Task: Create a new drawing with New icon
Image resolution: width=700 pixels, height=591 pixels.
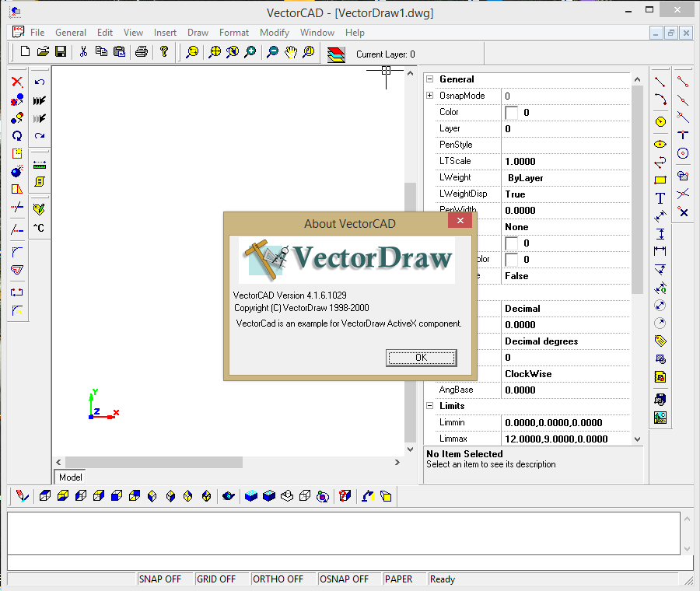Action: pyautogui.click(x=26, y=52)
